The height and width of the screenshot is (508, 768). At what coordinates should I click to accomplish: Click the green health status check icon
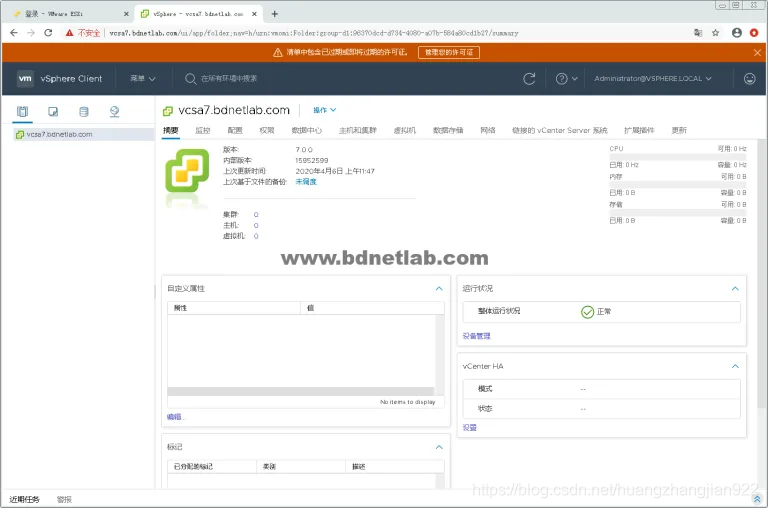tap(587, 312)
